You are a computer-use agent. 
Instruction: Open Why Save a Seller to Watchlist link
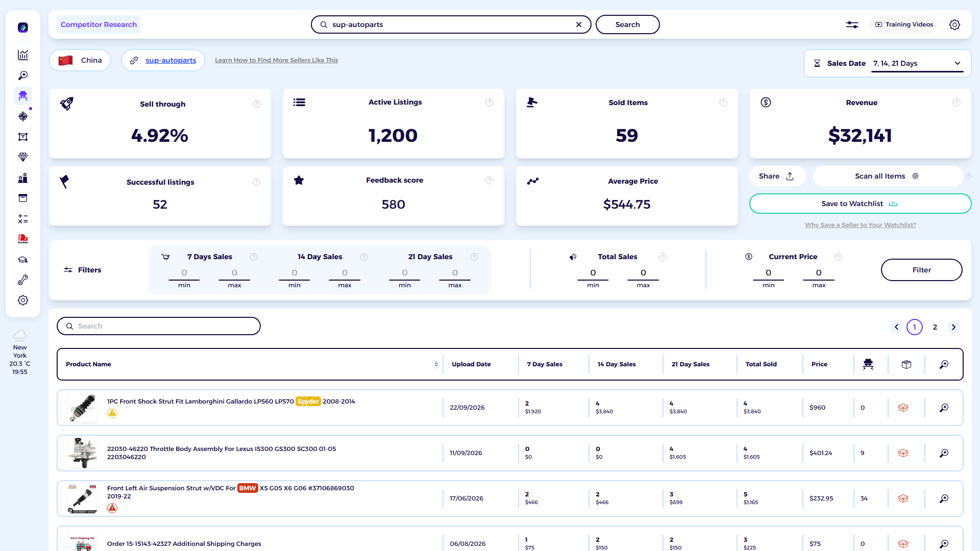[861, 225]
